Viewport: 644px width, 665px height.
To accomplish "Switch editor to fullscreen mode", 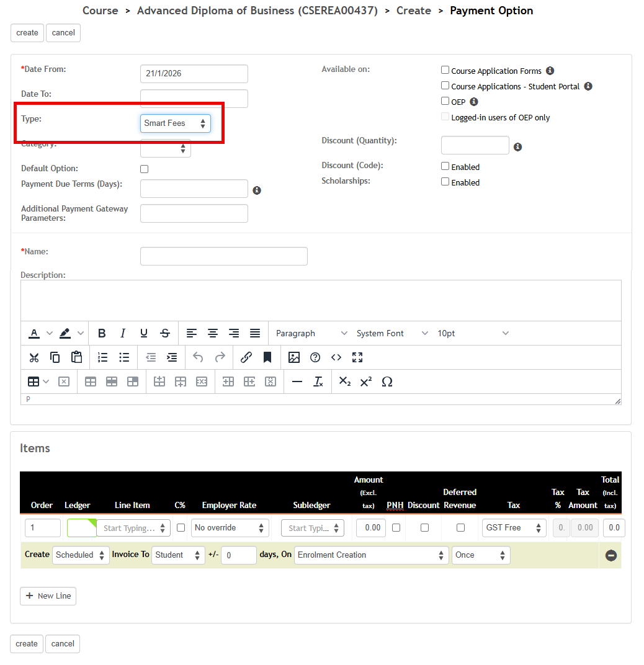I will pyautogui.click(x=357, y=357).
